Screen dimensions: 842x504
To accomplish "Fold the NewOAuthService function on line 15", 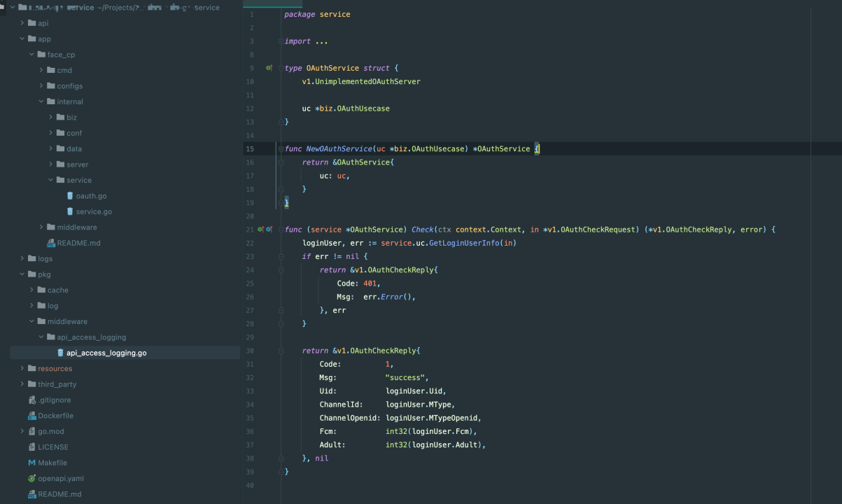I will point(281,148).
